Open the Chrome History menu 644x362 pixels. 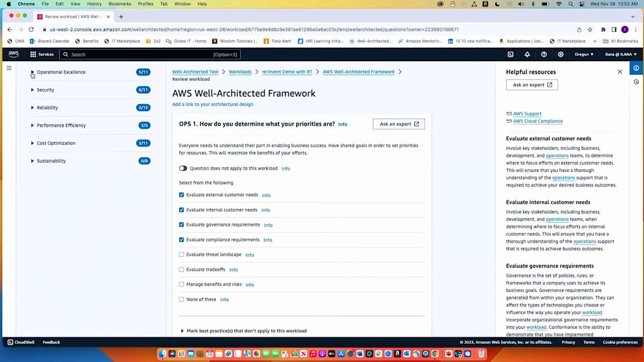pyautogui.click(x=94, y=4)
